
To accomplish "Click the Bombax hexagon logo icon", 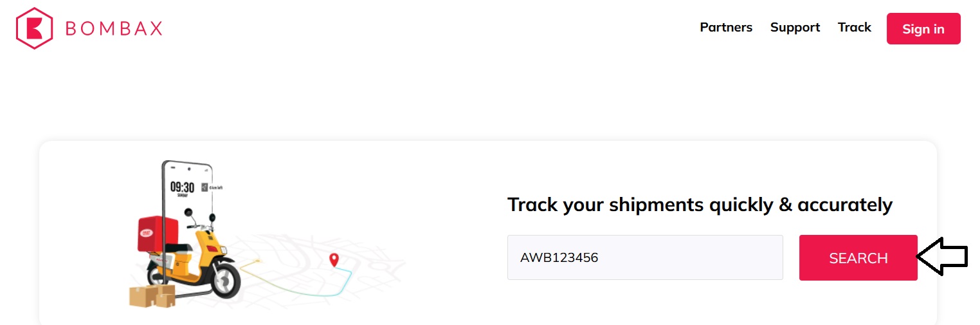I will pyautogui.click(x=34, y=28).
